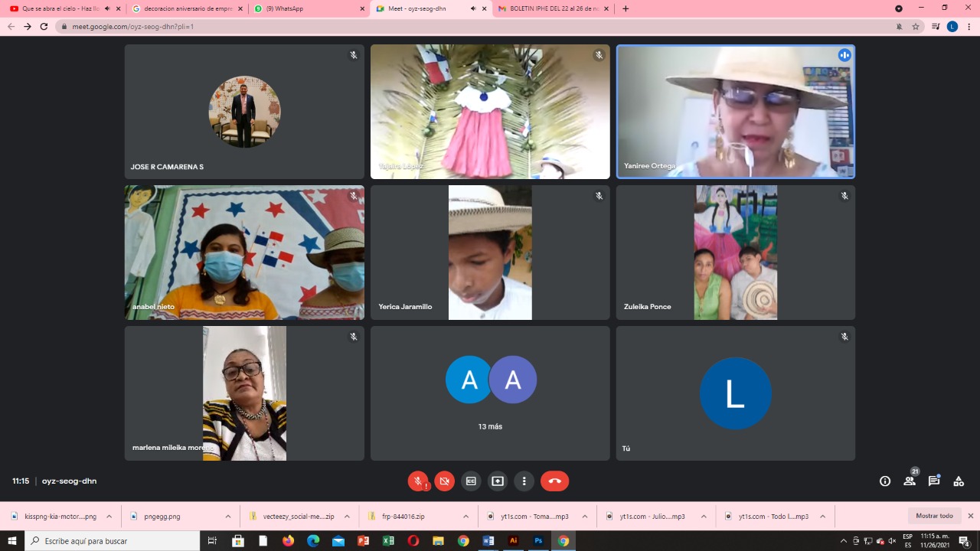Screen dimensions: 980x551
Task: Expand options for pngegg.png download
Action: (x=228, y=517)
